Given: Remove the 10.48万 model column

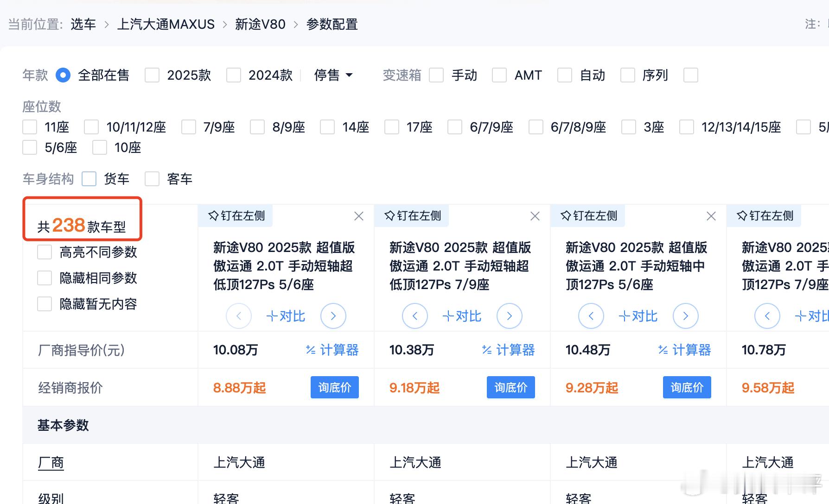Looking at the screenshot, I should tap(711, 216).
